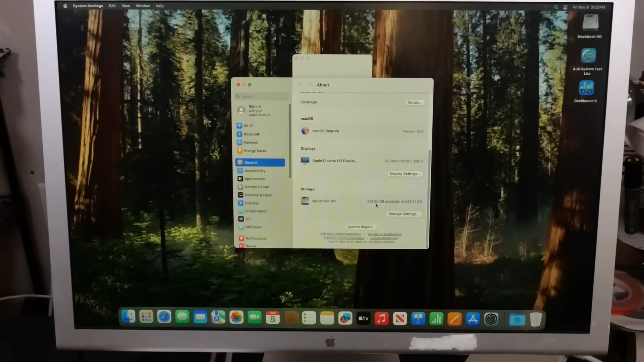
Task: Open Siri settings in sidebar
Action: 248,219
